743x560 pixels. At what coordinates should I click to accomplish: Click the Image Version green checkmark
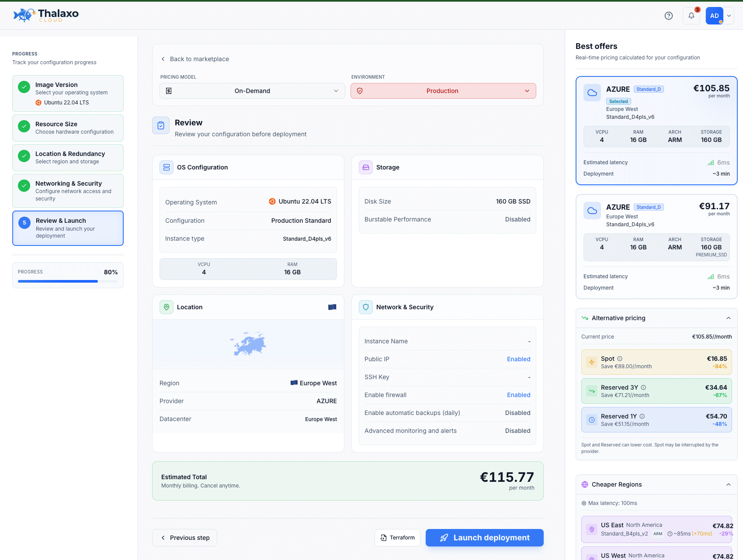point(24,87)
